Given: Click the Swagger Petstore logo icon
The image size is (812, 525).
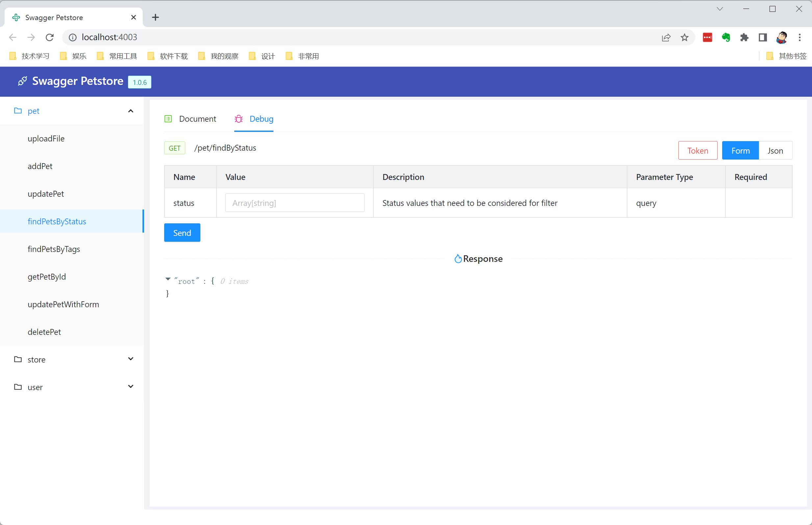Looking at the screenshot, I should coord(22,81).
